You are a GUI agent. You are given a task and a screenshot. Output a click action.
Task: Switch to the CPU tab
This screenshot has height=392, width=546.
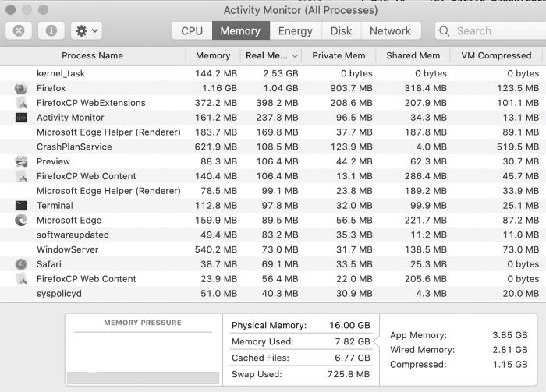(192, 31)
